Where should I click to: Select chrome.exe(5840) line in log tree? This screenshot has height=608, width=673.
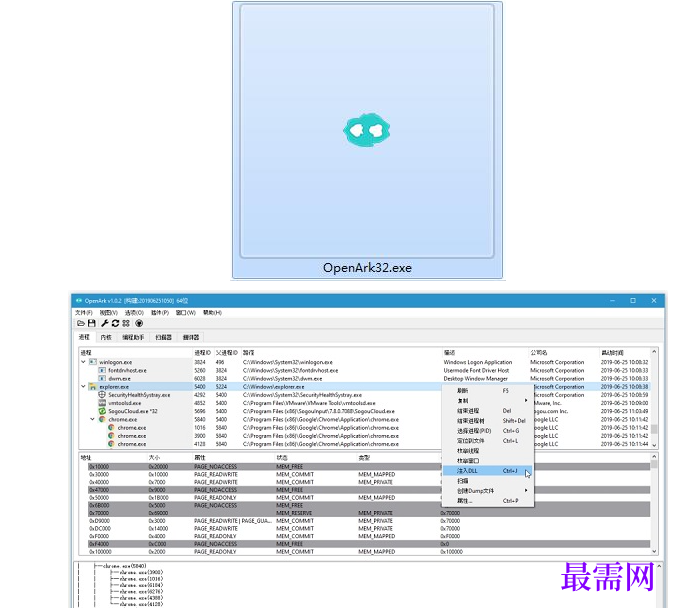point(124,566)
